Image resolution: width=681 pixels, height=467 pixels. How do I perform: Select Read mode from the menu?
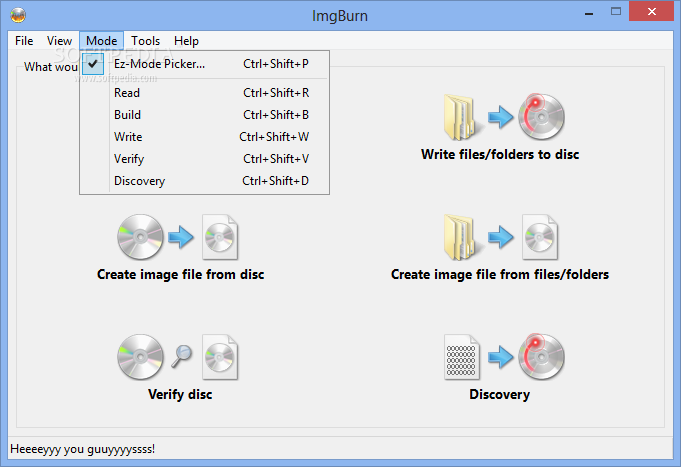coord(205,93)
